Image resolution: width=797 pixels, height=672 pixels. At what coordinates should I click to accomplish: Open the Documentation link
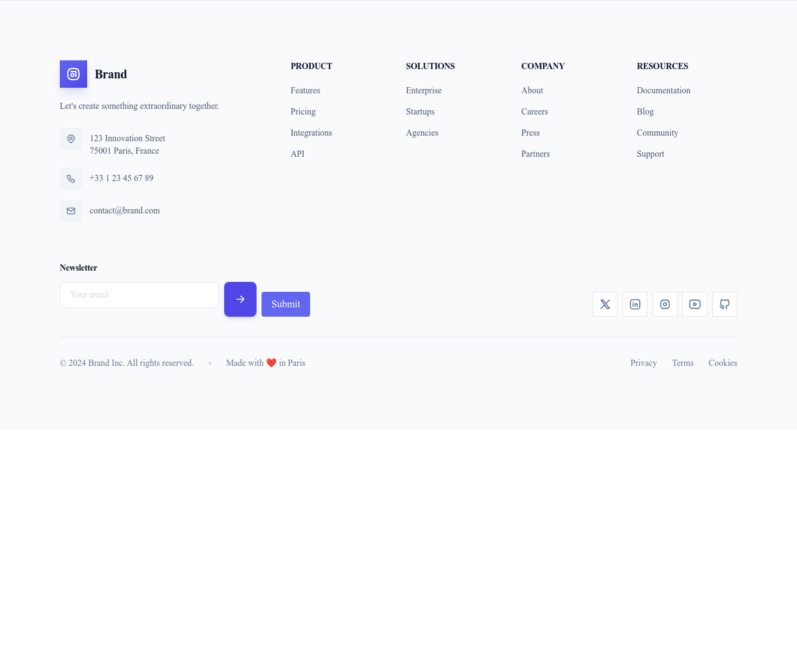click(x=664, y=90)
